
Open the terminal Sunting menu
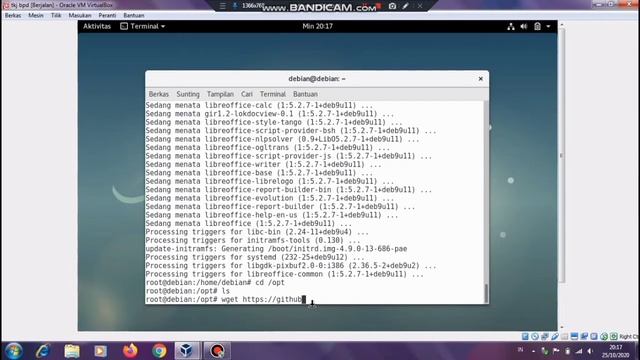188,94
